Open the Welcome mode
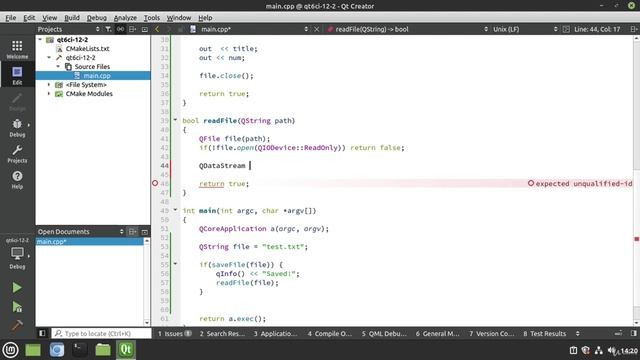This screenshot has height=360, width=640. tap(17, 49)
